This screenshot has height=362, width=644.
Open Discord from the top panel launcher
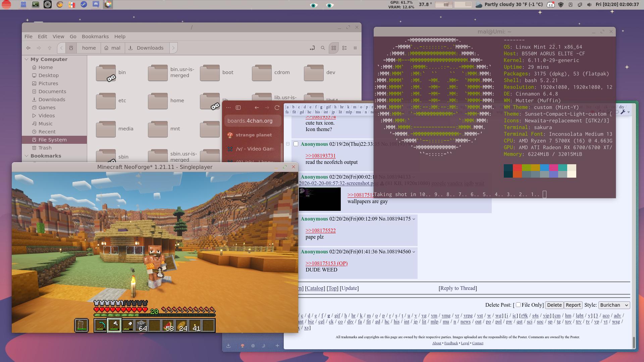pyautogui.click(x=96, y=5)
